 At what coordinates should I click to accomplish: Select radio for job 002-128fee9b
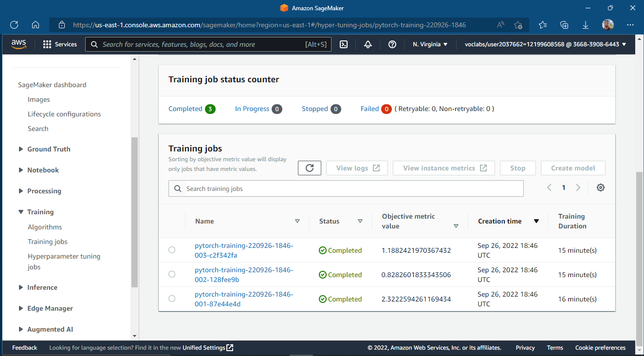click(x=172, y=274)
